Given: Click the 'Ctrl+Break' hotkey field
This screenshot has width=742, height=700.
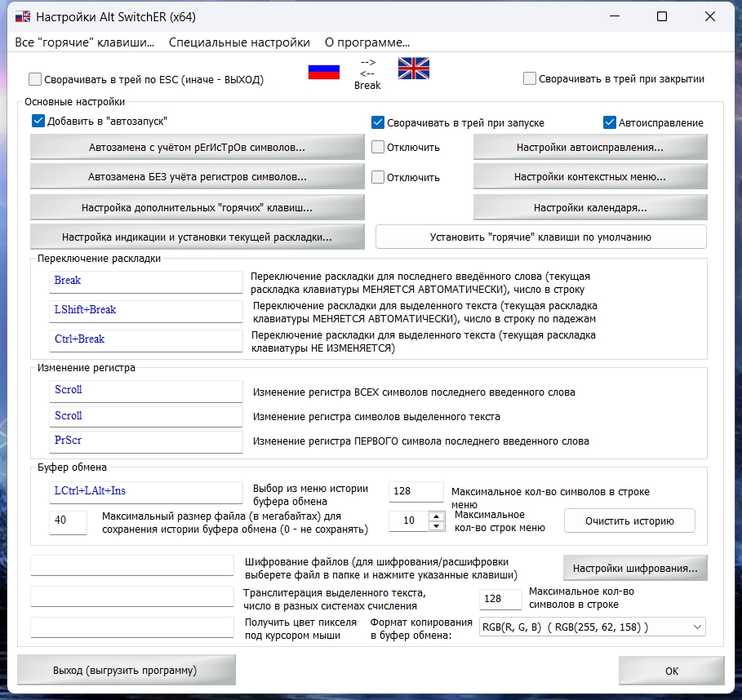Looking at the screenshot, I should (x=146, y=340).
